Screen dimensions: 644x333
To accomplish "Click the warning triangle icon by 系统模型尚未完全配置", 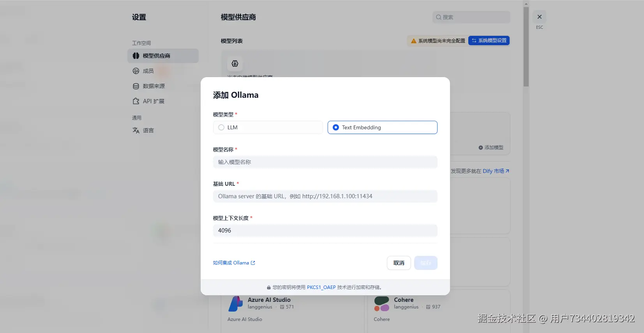I will [x=414, y=41].
